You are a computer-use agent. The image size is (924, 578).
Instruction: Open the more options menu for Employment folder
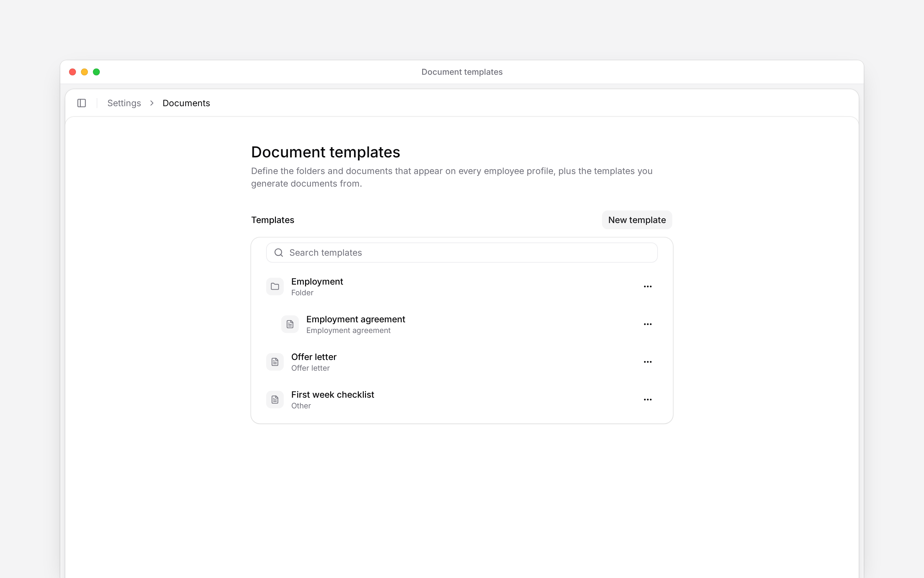tap(647, 286)
